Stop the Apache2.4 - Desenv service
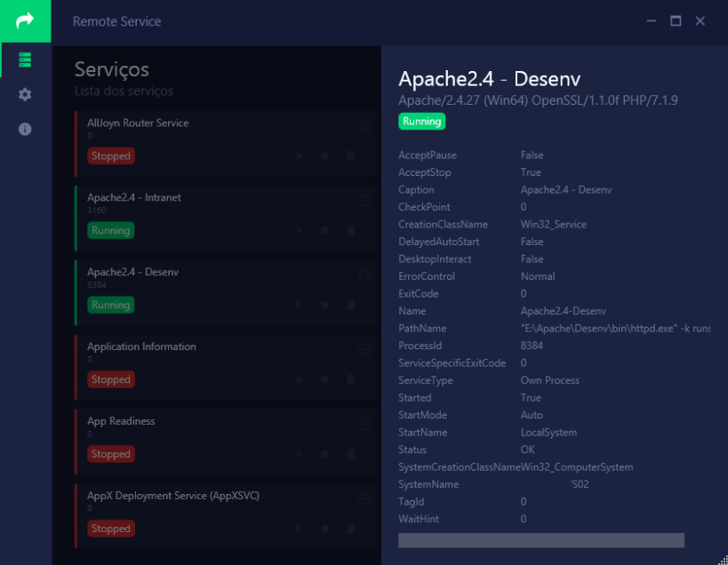Viewport: 728px width, 565px height. click(x=325, y=305)
